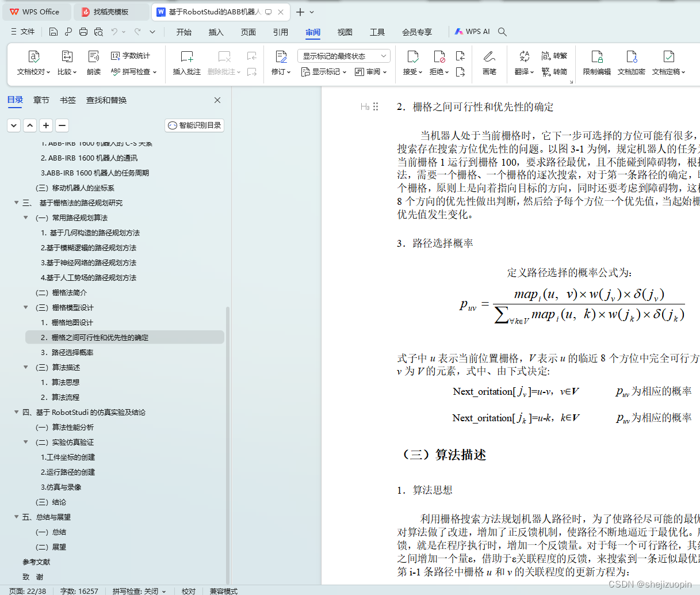Open Print Preview from quick access toolbar
The height and width of the screenshot is (595, 700).
pyautogui.click(x=98, y=32)
